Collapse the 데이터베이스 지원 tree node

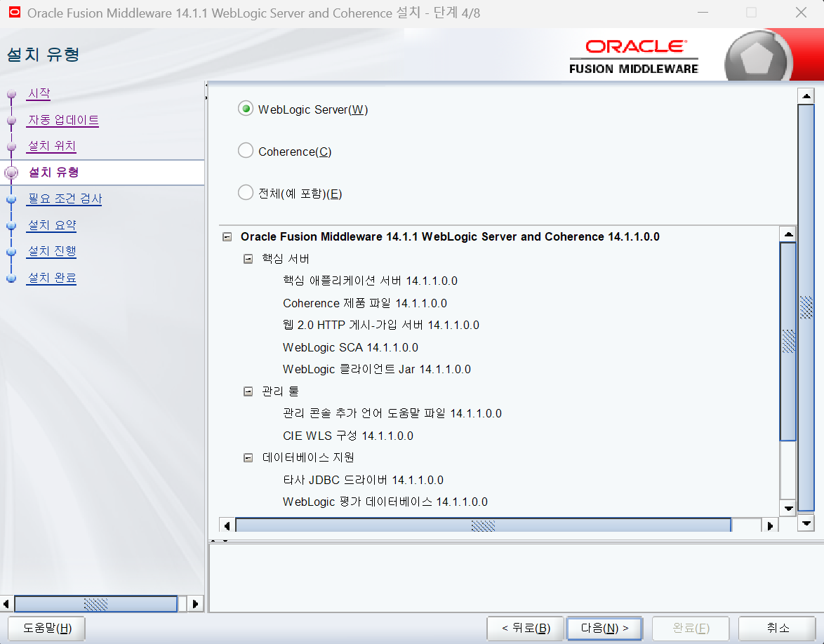248,457
